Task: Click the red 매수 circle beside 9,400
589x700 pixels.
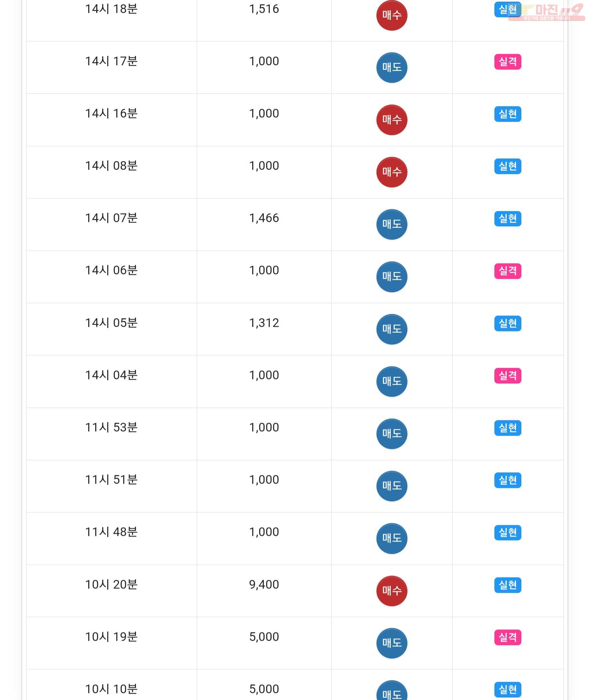Action: [392, 591]
